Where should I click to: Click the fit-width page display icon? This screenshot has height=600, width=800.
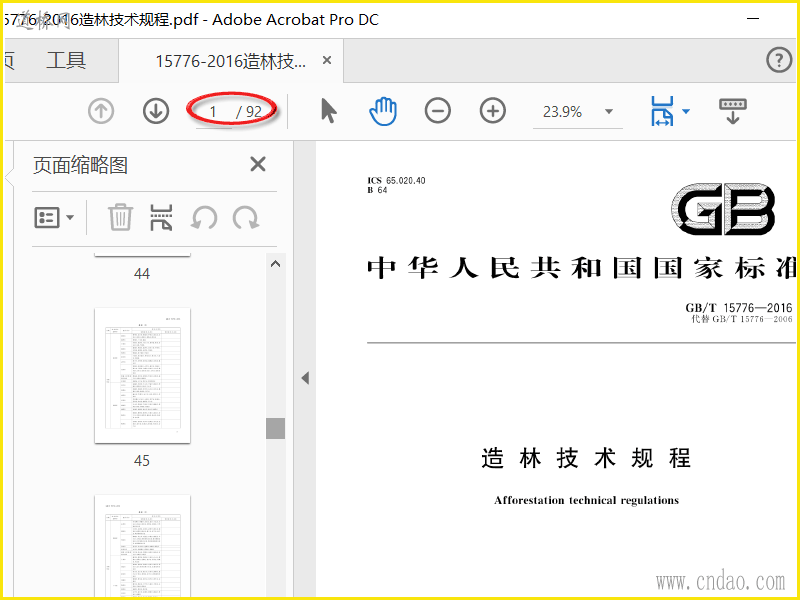pyautogui.click(x=662, y=111)
